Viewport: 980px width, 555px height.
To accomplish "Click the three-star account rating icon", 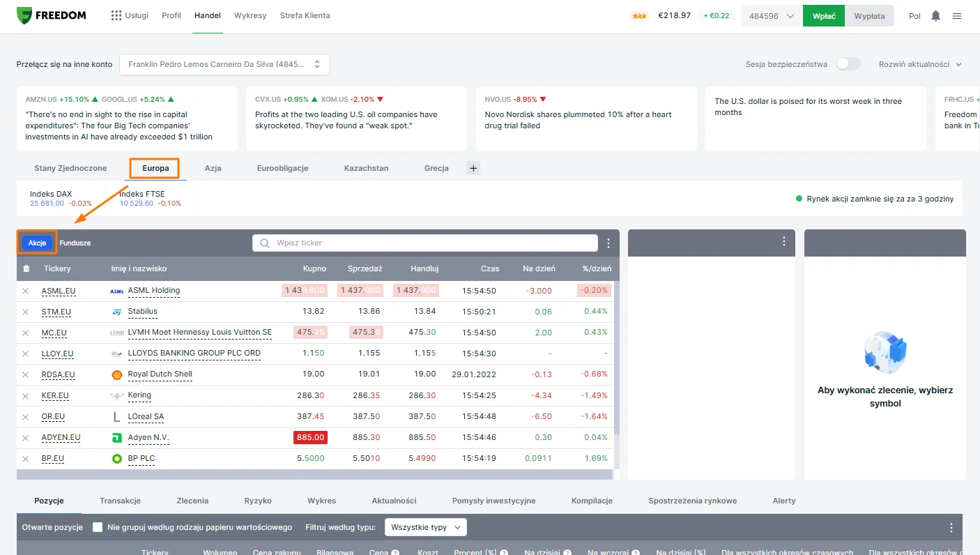I will point(639,16).
